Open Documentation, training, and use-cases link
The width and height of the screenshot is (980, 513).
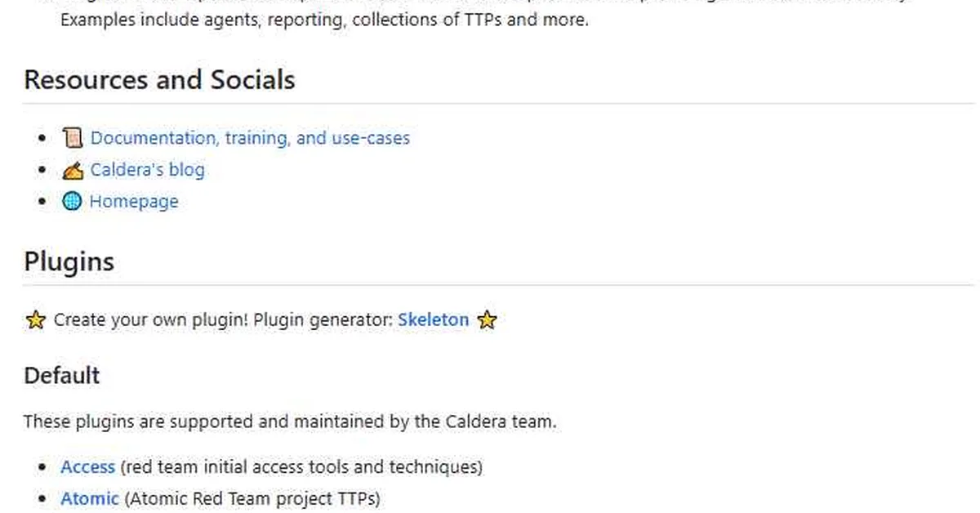click(x=250, y=138)
